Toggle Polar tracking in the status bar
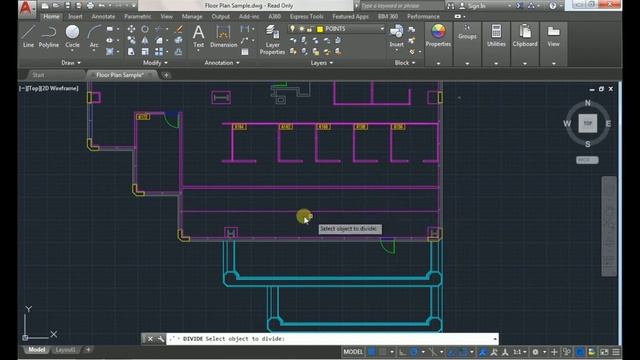Screen dimensions: 640x360 (413, 352)
